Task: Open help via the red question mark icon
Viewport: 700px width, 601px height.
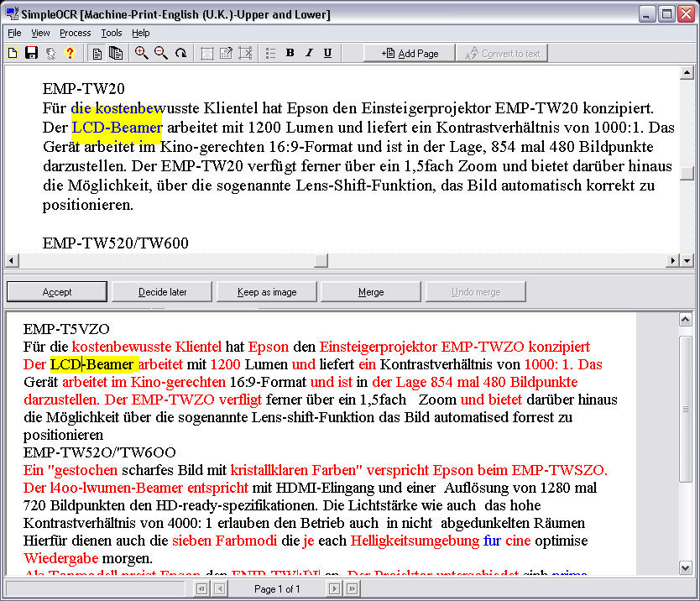Action: (70, 54)
